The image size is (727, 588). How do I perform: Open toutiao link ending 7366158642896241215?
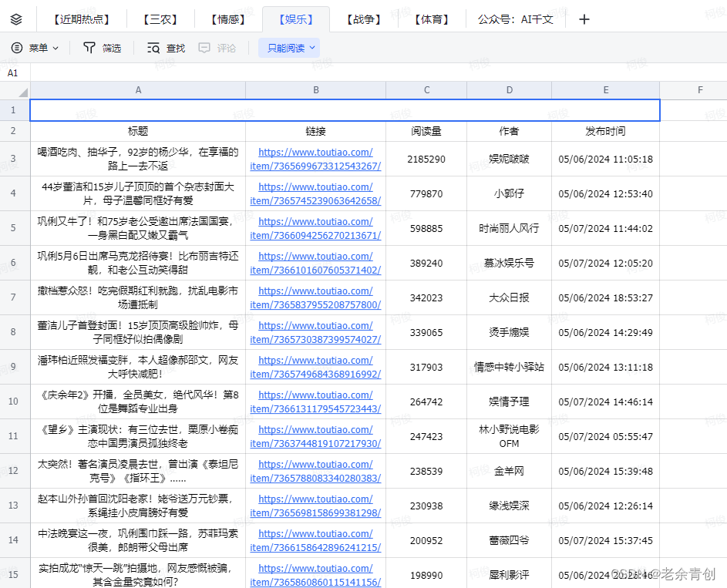316,541
